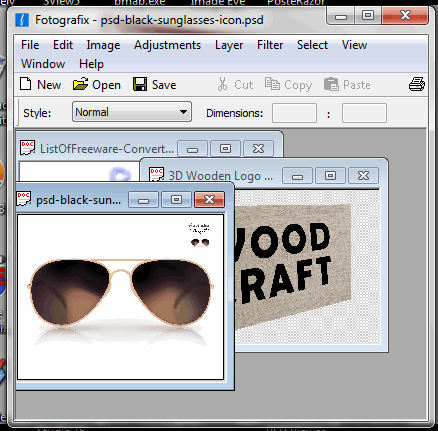The image size is (438, 431).
Task: Open the Select menu
Action: [312, 45]
